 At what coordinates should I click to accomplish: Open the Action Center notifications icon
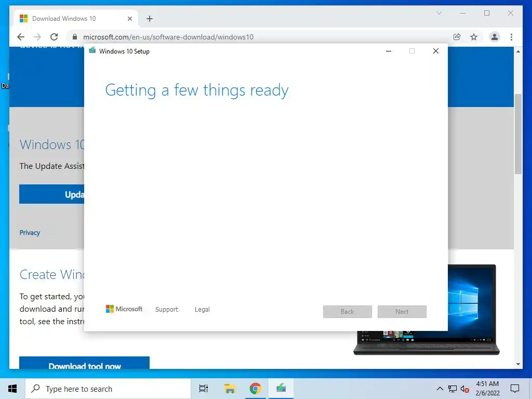(x=515, y=389)
